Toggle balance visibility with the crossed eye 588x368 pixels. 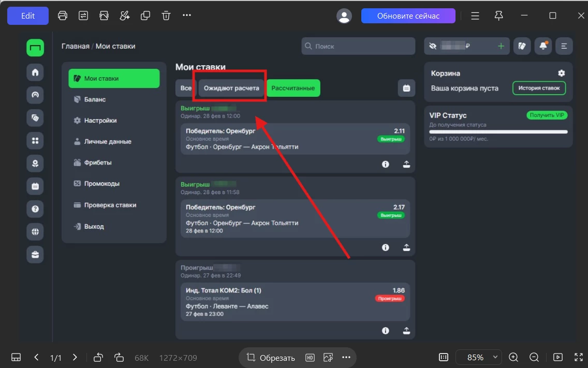pos(433,46)
